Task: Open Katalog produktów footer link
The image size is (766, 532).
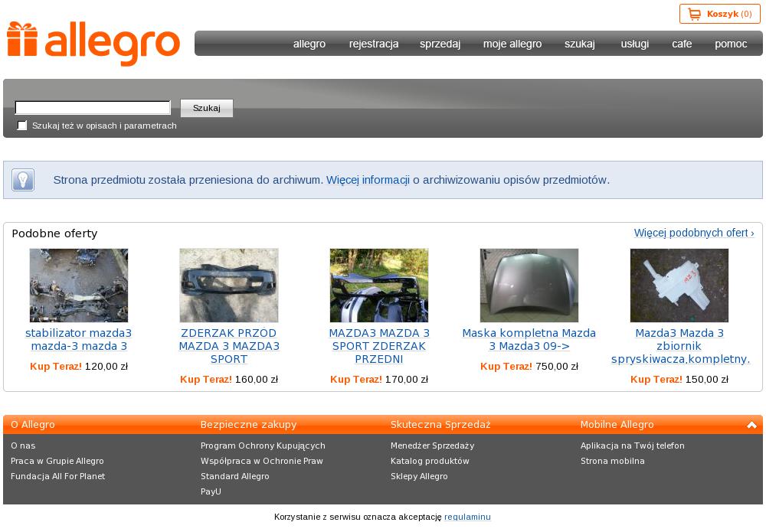Action: coord(430,461)
